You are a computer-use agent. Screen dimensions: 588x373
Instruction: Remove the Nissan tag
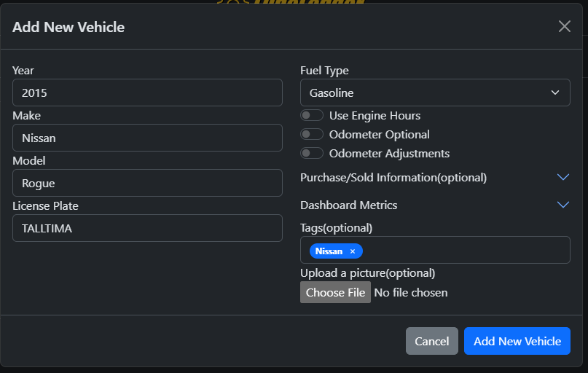353,251
